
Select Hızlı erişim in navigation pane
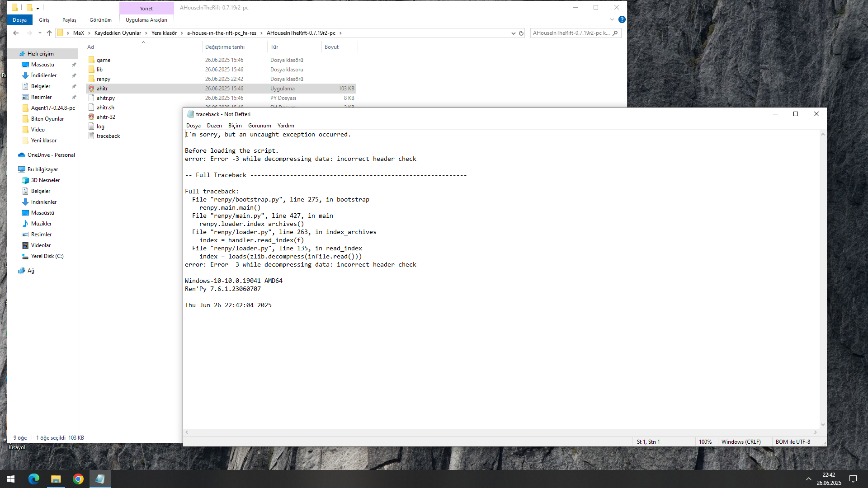[40, 54]
